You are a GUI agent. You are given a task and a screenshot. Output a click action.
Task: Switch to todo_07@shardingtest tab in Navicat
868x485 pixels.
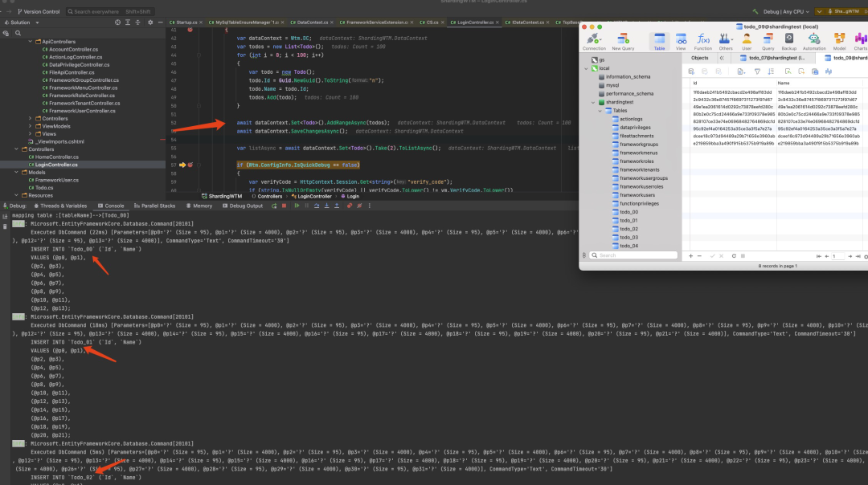[773, 58]
